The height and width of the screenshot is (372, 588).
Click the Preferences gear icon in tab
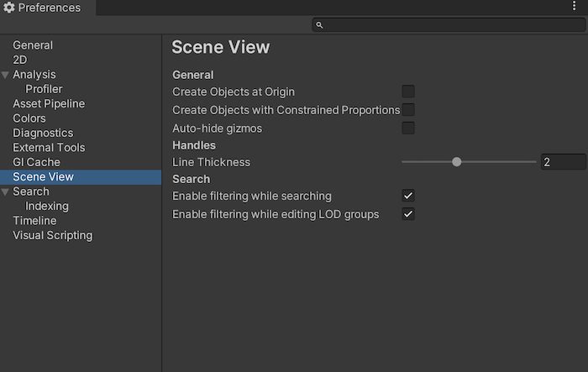9,8
